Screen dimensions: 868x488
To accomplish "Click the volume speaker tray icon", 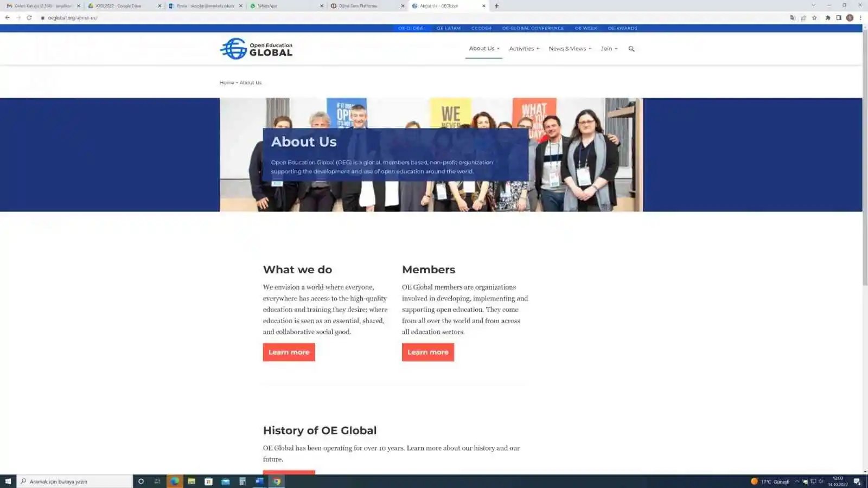I will click(821, 481).
